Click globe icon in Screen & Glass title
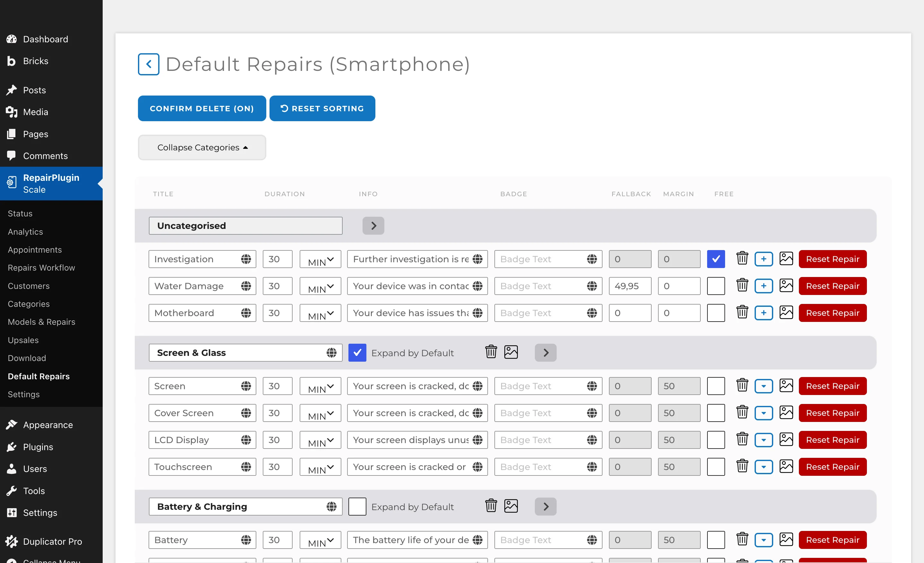The image size is (924, 563). (331, 352)
